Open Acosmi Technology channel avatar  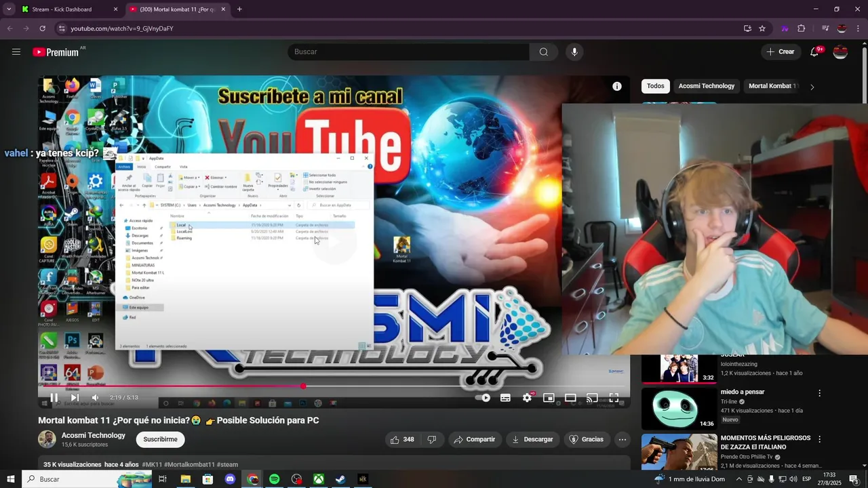47,439
